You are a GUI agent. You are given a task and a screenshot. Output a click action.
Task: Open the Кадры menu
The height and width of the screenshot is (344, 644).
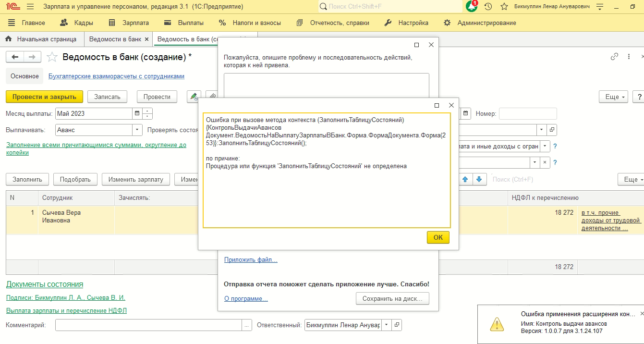(x=76, y=23)
